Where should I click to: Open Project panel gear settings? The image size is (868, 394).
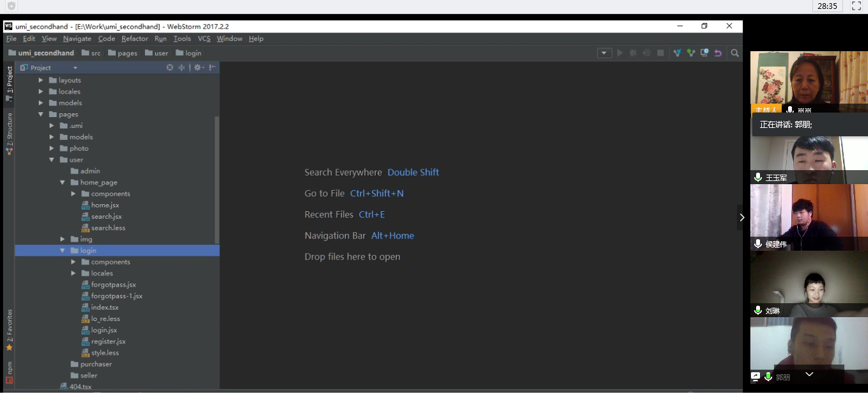198,68
